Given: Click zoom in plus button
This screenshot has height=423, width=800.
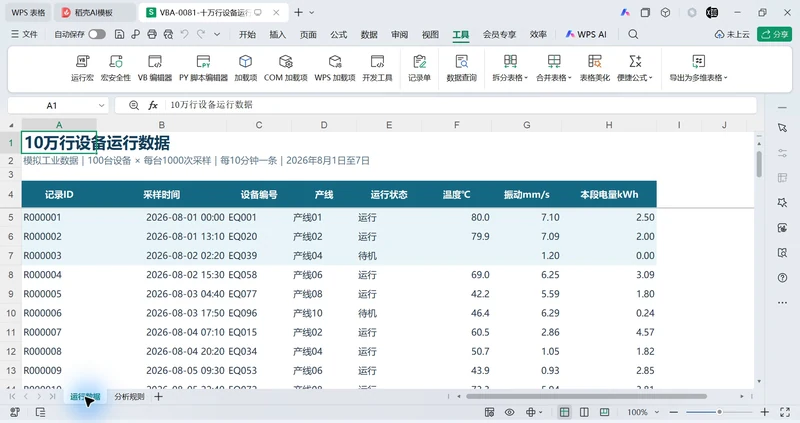Looking at the screenshot, I should (x=764, y=412).
